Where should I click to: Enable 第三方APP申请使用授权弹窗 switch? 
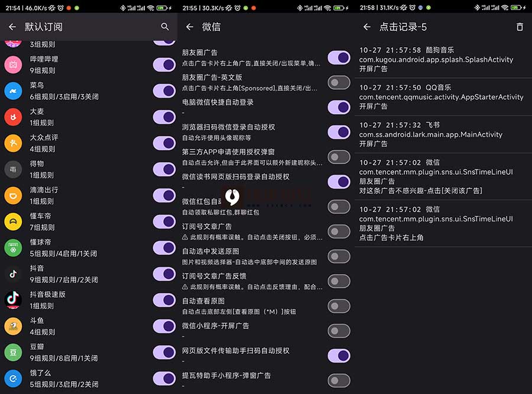[339, 157]
